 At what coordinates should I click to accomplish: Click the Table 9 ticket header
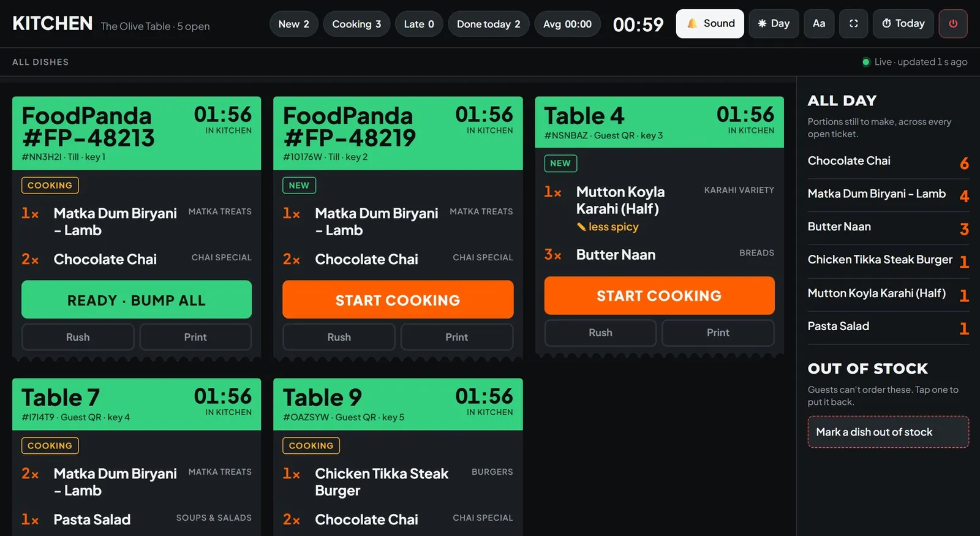point(398,404)
